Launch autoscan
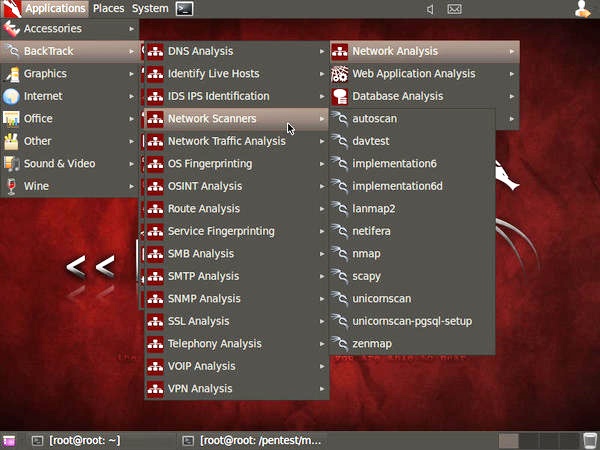The height and width of the screenshot is (450, 600). tap(412, 119)
